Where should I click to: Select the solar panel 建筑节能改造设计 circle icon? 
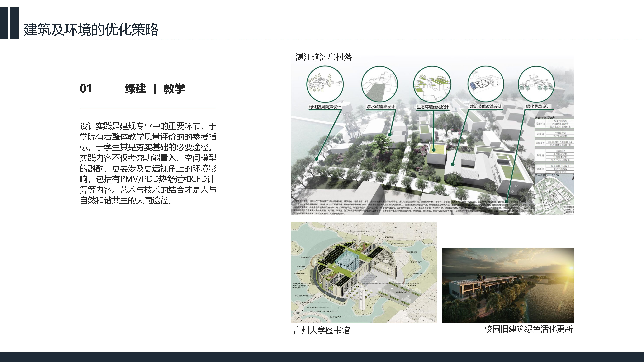[486, 84]
